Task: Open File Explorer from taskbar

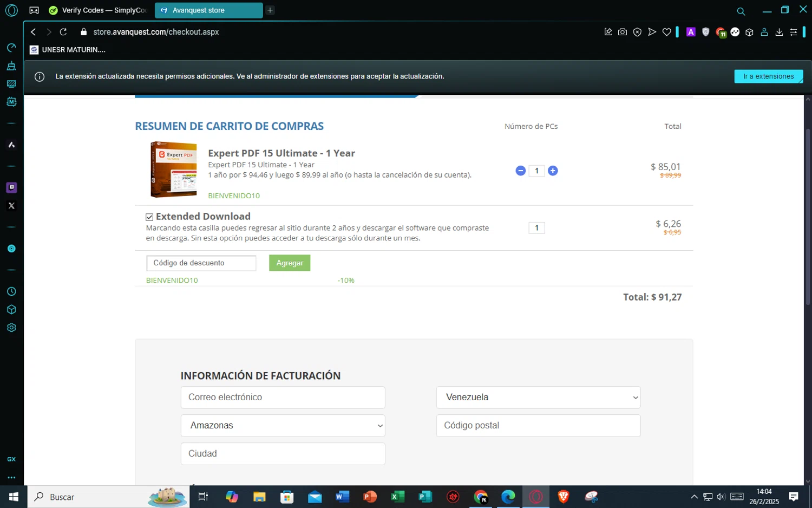Action: click(x=259, y=497)
